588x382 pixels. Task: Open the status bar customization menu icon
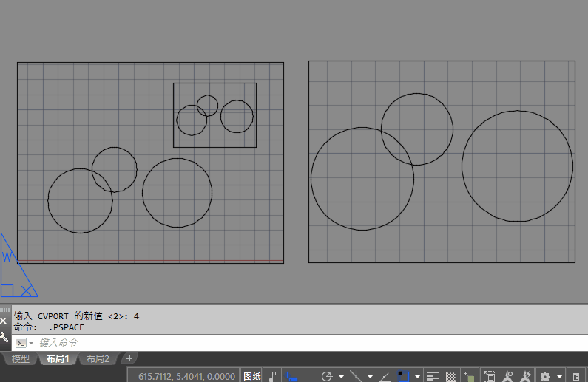pos(577,376)
